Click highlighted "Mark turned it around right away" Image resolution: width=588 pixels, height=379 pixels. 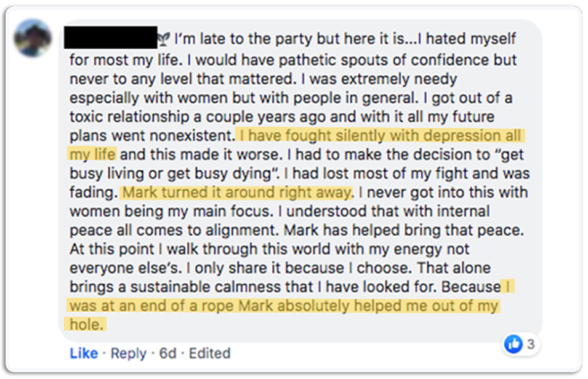pyautogui.click(x=236, y=193)
